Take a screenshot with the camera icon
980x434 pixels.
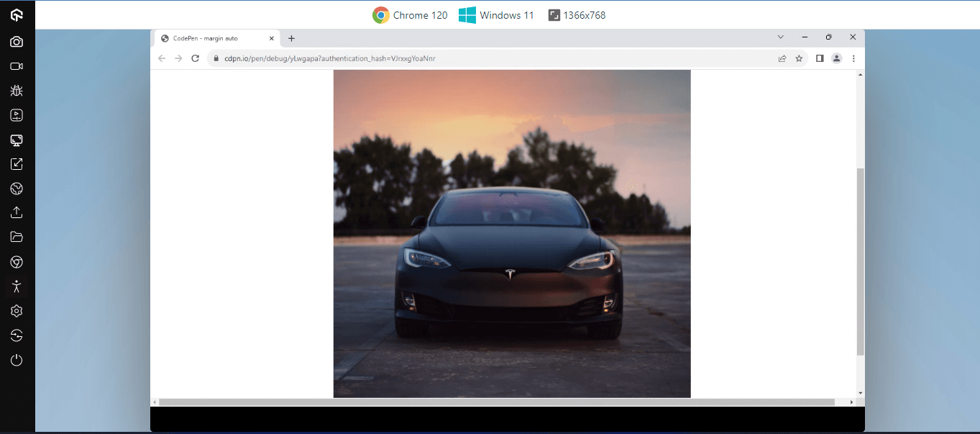tap(17, 42)
